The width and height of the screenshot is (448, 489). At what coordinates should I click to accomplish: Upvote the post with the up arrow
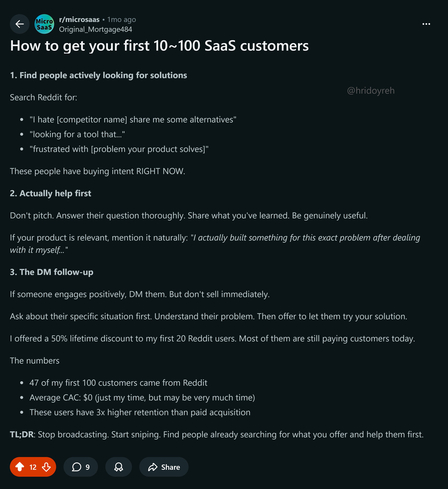(20, 467)
